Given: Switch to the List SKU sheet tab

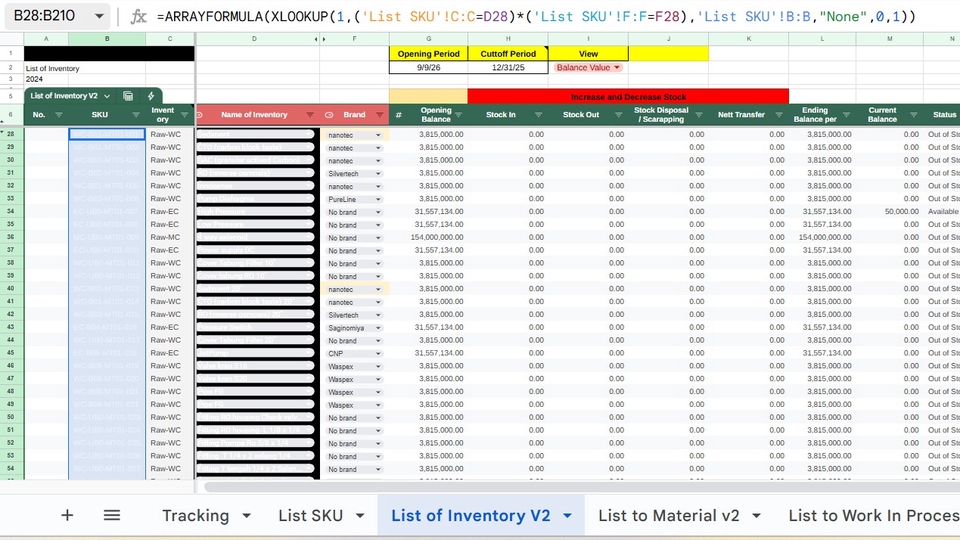Looking at the screenshot, I should pyautogui.click(x=310, y=515).
